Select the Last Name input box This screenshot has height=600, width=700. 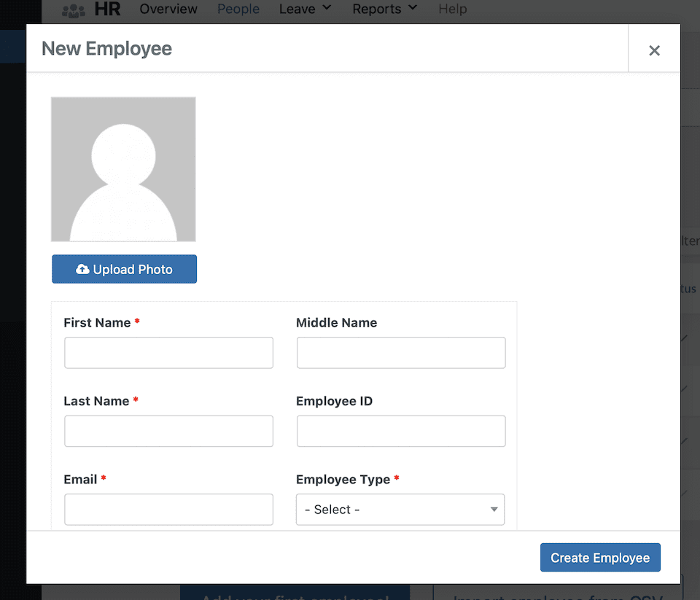click(x=168, y=431)
